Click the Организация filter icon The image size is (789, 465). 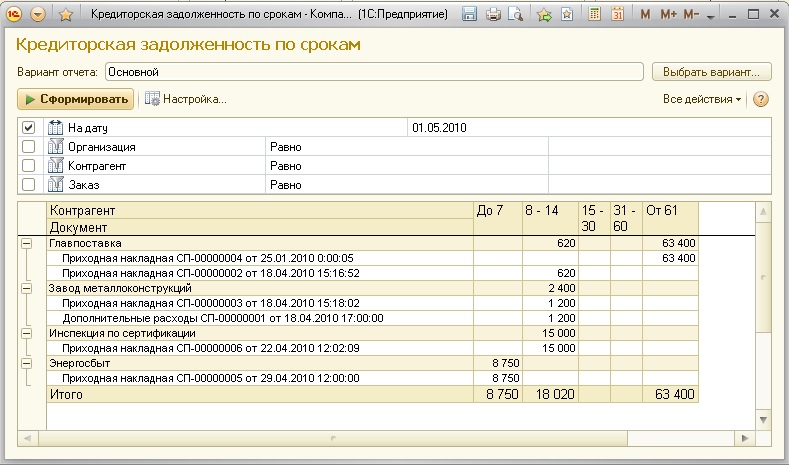tap(55, 146)
